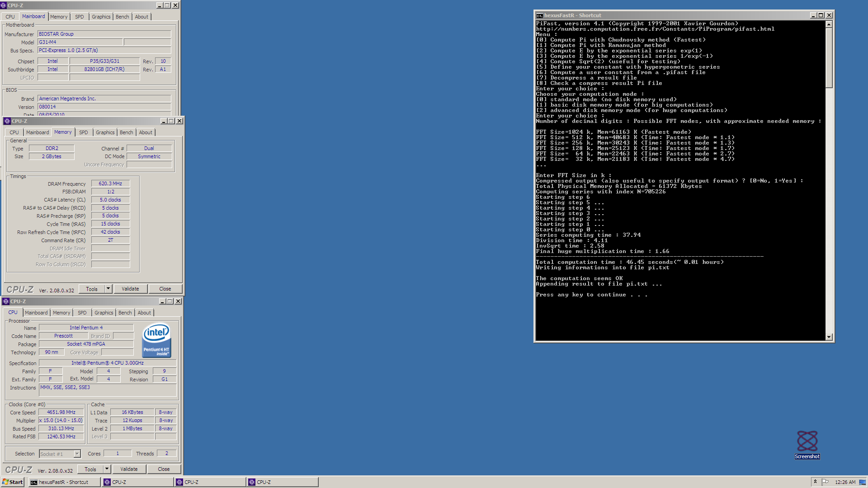Switch to Bench tab in Memory window
The image size is (868, 488).
(x=126, y=132)
